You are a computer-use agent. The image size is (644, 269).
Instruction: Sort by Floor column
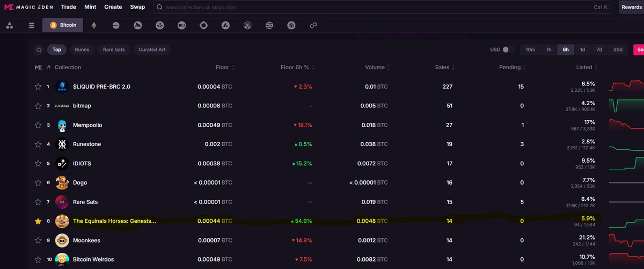pyautogui.click(x=225, y=67)
